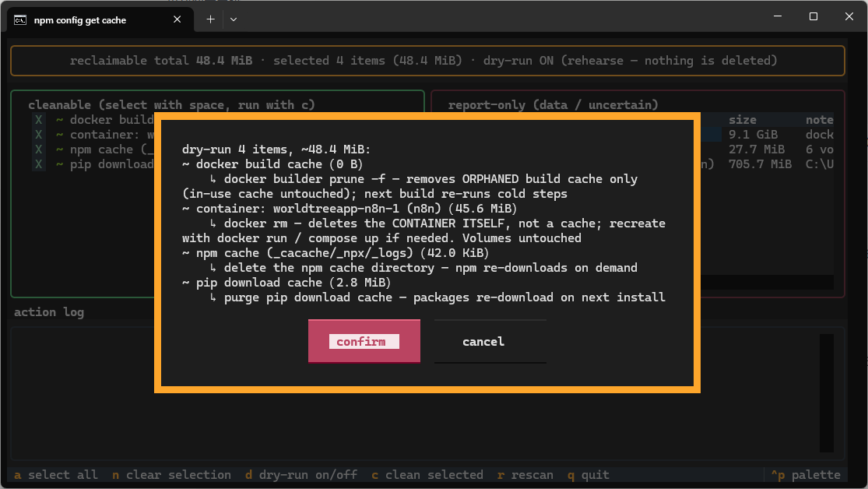Toggle the container row checkbox

click(38, 135)
